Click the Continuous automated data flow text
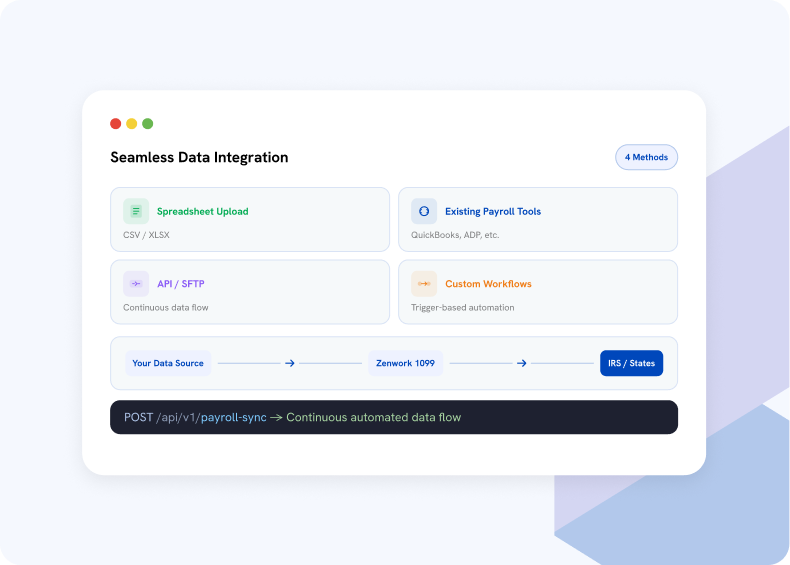Screen dimensions: 790x565 pos(373,417)
